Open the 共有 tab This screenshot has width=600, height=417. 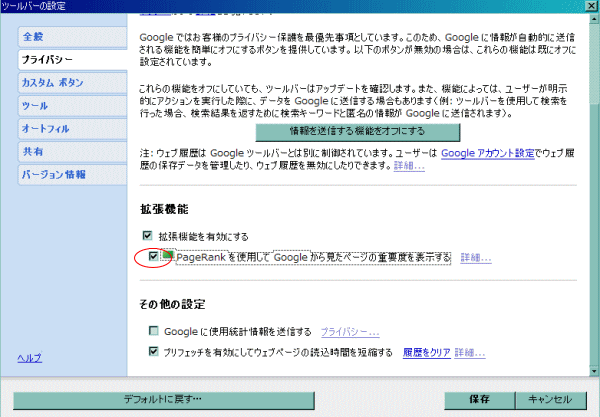point(72,151)
